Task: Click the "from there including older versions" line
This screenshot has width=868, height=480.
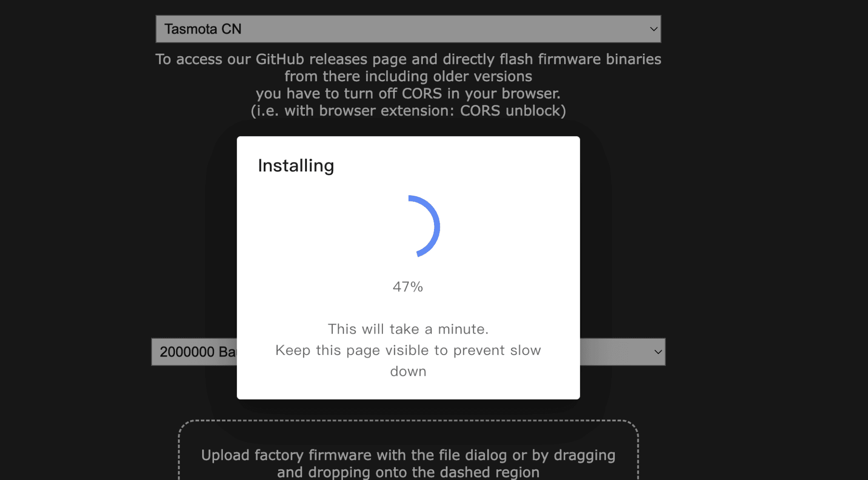Action: 408,77
